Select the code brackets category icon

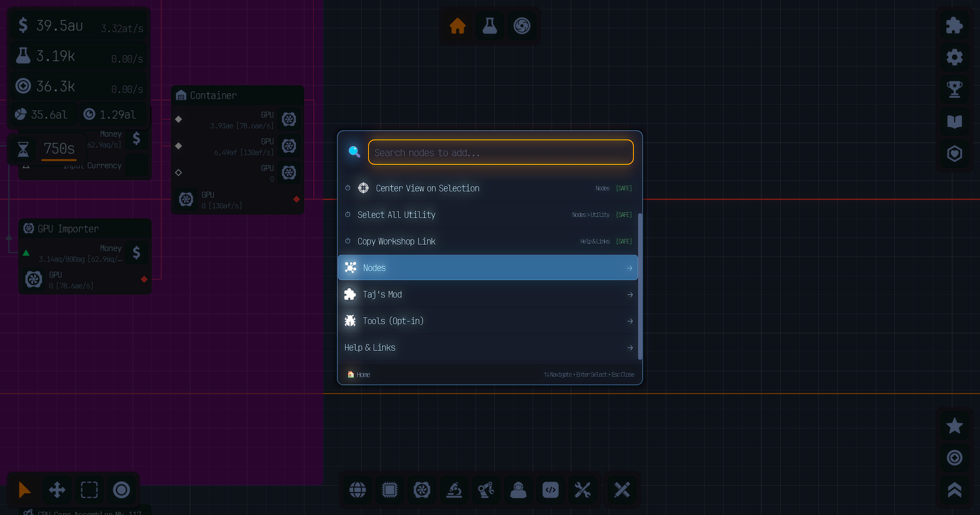pos(550,490)
